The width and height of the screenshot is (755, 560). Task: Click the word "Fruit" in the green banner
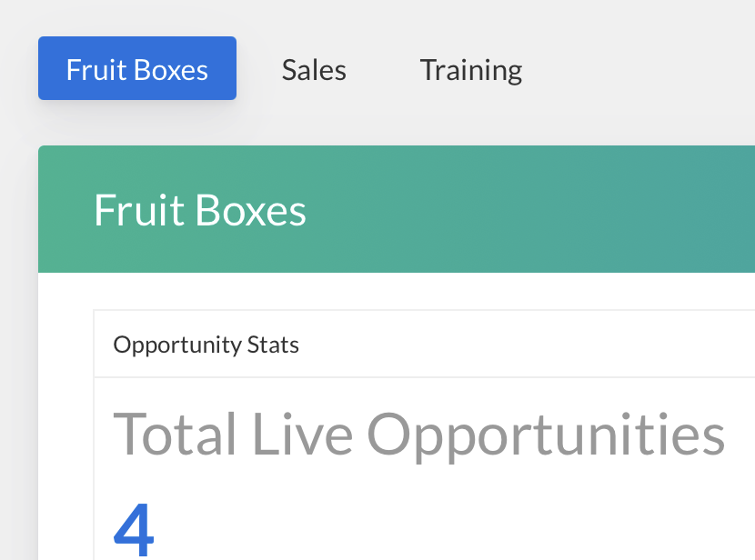tap(137, 211)
